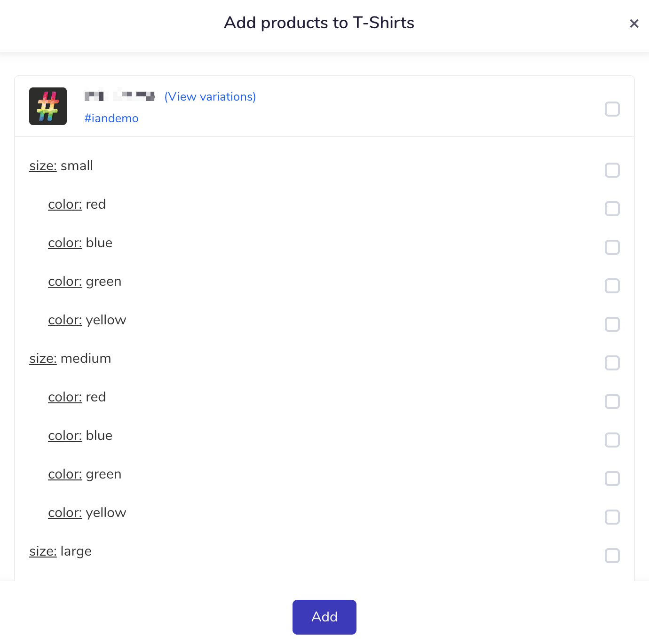The image size is (649, 644).
Task: Open the #iandemo link
Action: (x=111, y=118)
